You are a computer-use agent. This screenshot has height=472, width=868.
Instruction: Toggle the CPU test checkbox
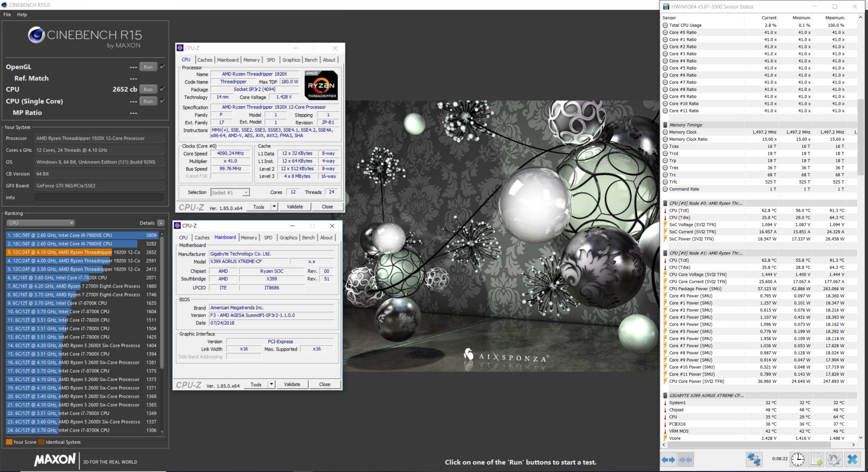162,89
